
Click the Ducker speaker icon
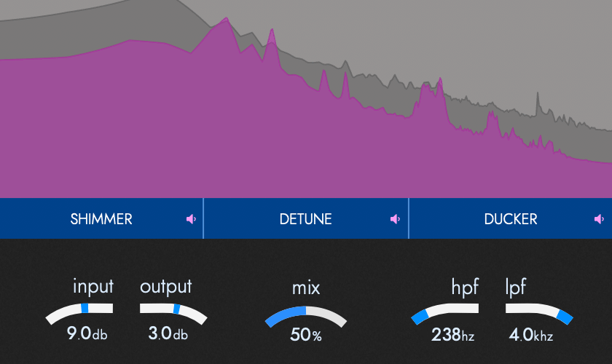tap(599, 219)
